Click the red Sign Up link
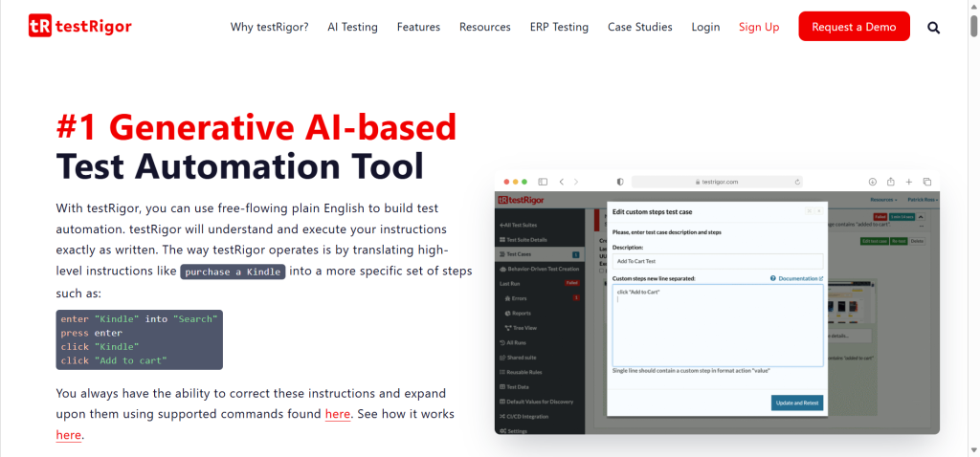This screenshot has height=457, width=980. pyautogui.click(x=758, y=27)
